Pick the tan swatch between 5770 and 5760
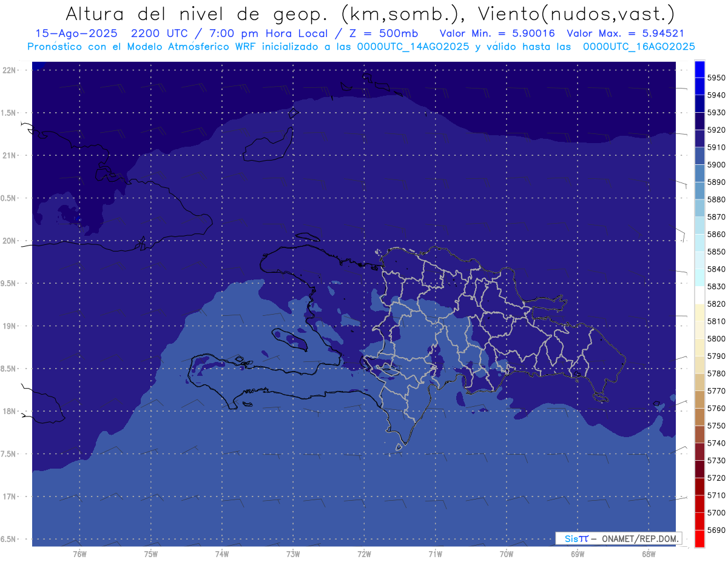 699,400
